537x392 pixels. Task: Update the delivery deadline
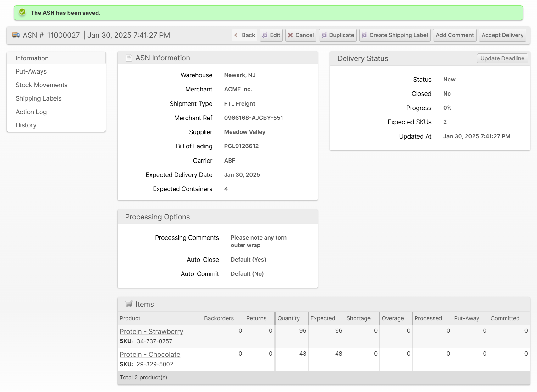click(x=502, y=58)
